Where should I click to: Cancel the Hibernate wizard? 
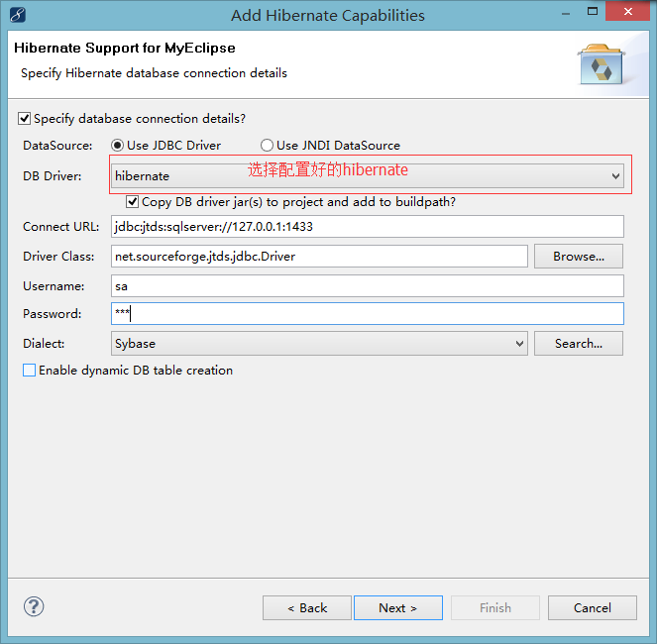(593, 608)
